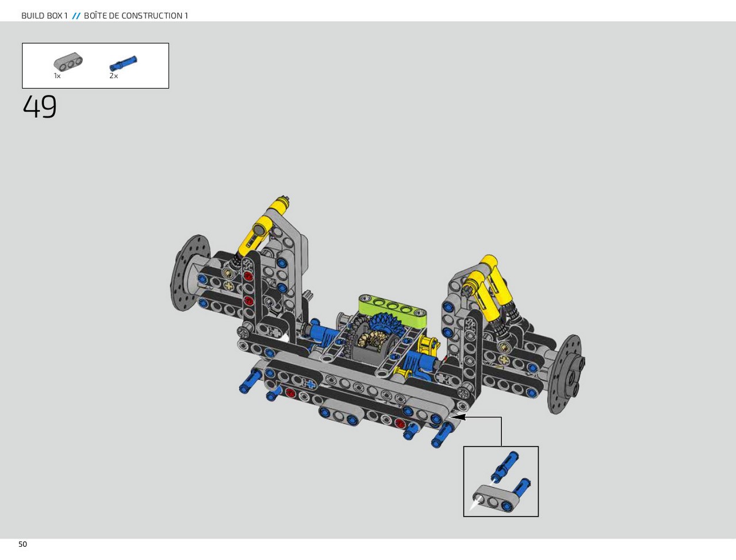Click the page number 50
The height and width of the screenshot is (560, 736).
(22, 544)
